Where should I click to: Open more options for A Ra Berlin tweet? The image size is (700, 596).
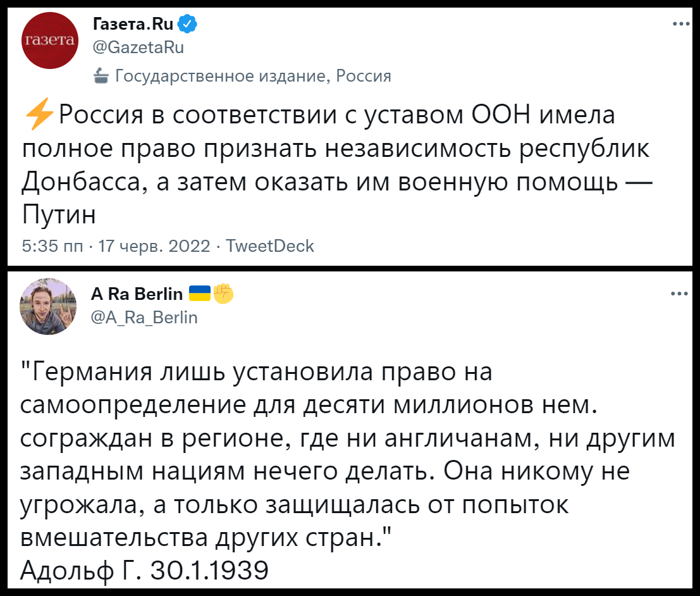680,293
